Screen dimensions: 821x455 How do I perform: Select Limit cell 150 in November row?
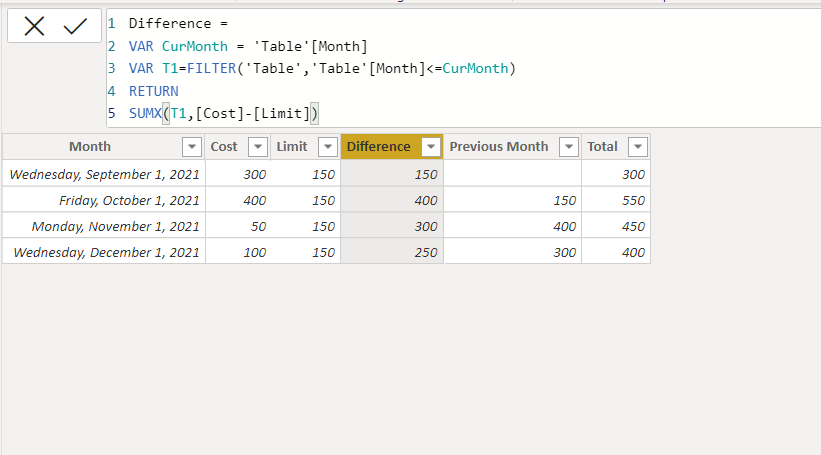(306, 226)
